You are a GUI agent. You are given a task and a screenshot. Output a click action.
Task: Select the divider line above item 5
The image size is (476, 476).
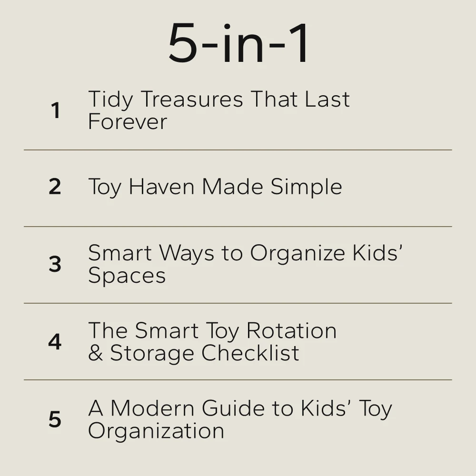coord(238,380)
